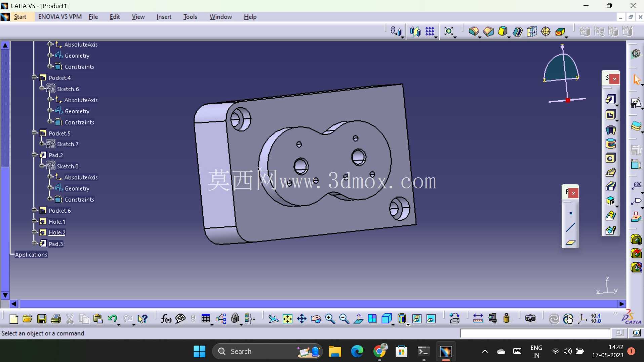Click the Capture camera icon
The width and height of the screenshot is (644, 362).
tap(530, 319)
